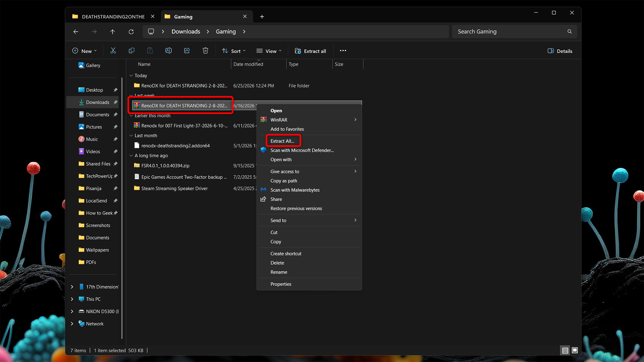Go up one folder level
The height and width of the screenshot is (362, 644).
pyautogui.click(x=112, y=32)
